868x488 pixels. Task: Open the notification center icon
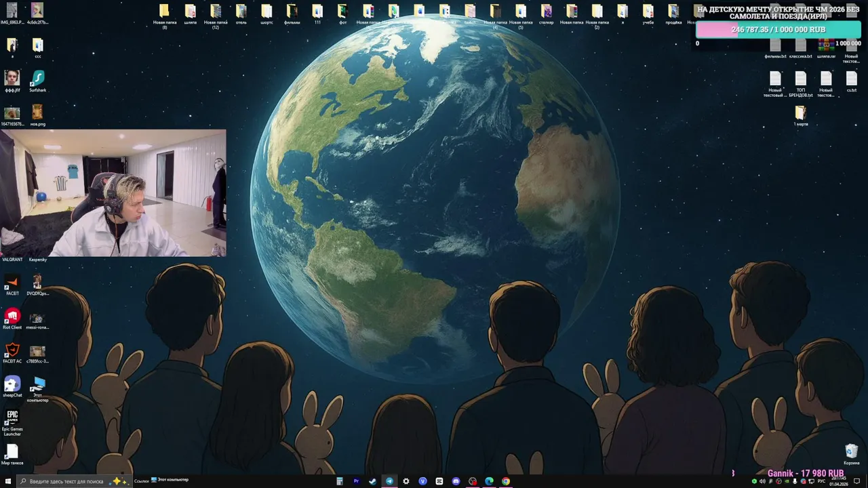[x=856, y=481]
